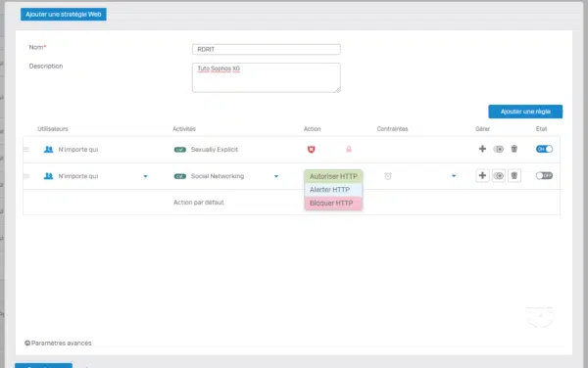Click the clock constraint icon in Social Networking row
The image size is (588, 368).
[x=388, y=176]
